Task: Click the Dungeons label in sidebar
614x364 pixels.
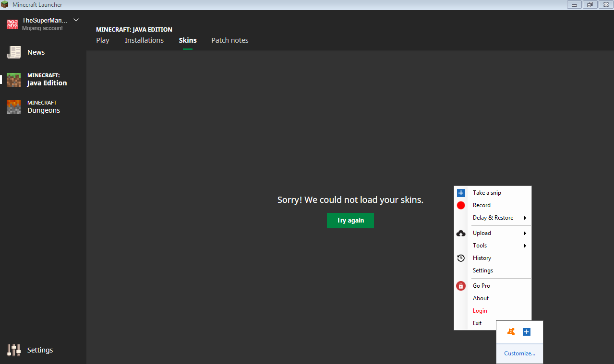Action: pyautogui.click(x=44, y=110)
